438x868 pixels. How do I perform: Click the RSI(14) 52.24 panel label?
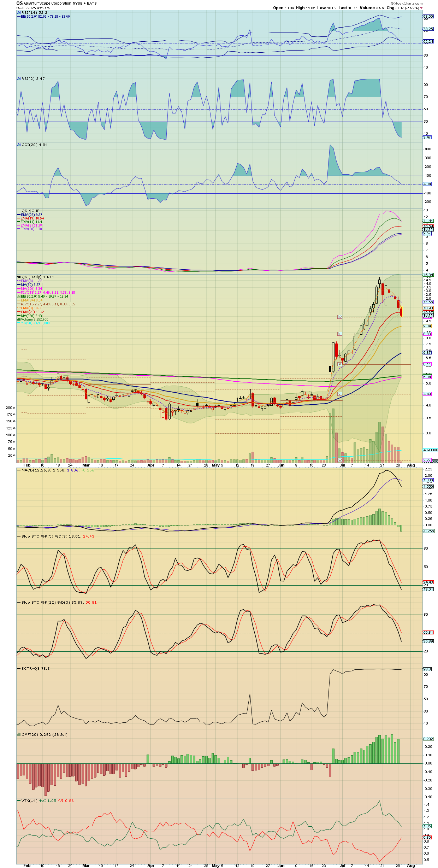(x=36, y=12)
